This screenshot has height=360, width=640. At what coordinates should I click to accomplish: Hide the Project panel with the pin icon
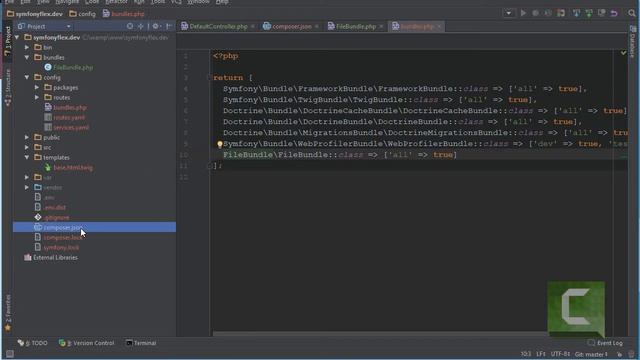169,26
